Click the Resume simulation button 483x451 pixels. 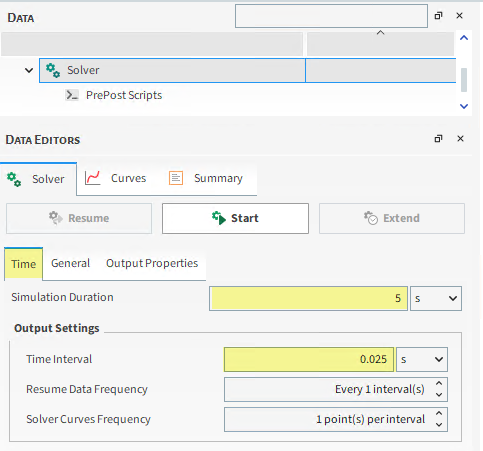pos(79,218)
